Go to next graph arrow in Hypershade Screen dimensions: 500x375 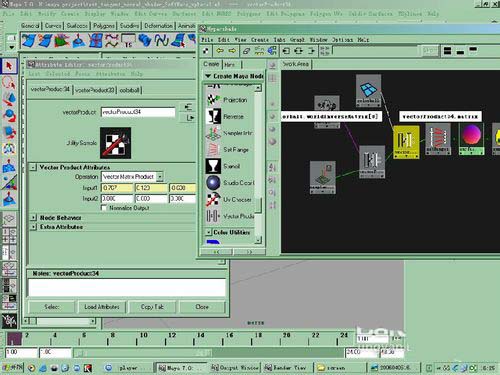(232, 51)
